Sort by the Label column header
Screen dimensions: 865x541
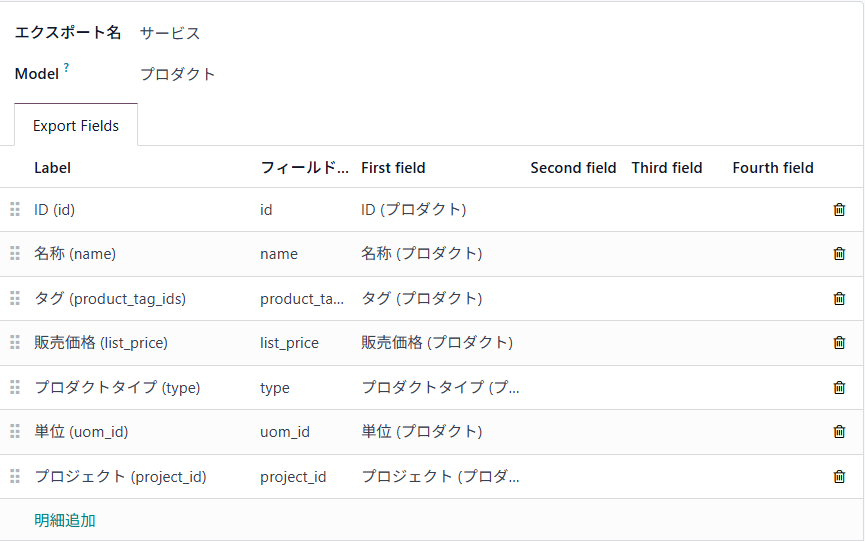click(x=53, y=168)
